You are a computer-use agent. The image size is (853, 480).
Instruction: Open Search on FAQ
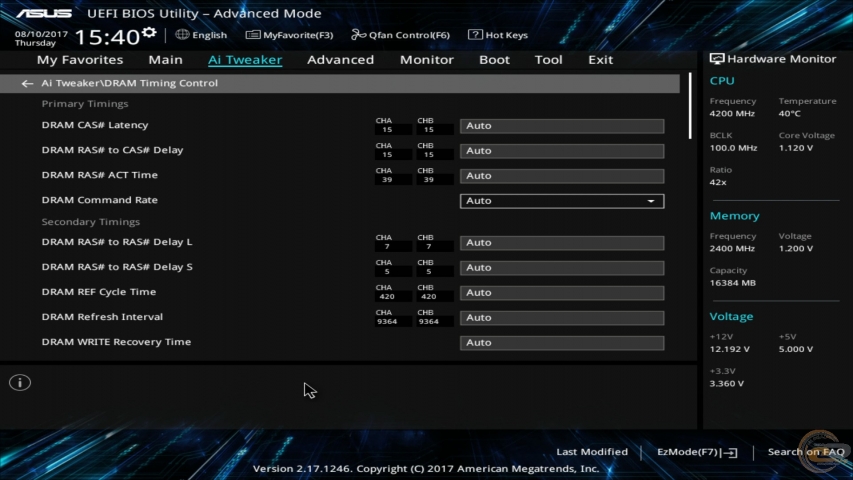click(x=806, y=452)
